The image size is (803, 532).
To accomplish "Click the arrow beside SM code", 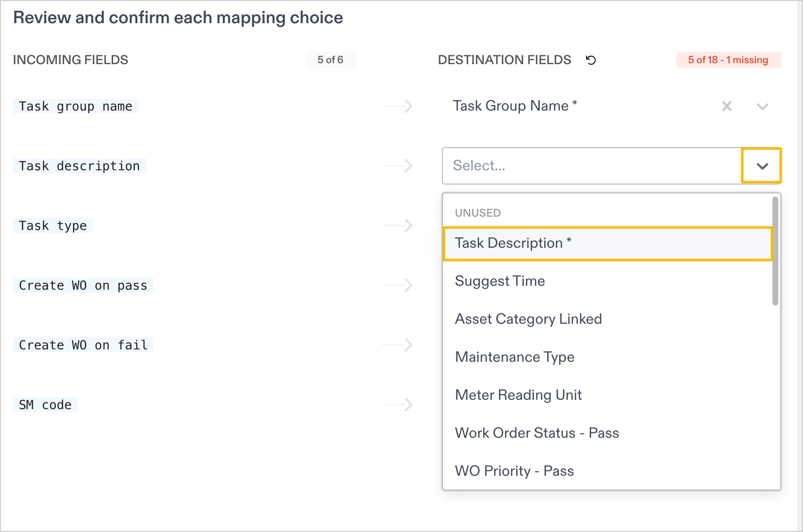I will (x=397, y=405).
